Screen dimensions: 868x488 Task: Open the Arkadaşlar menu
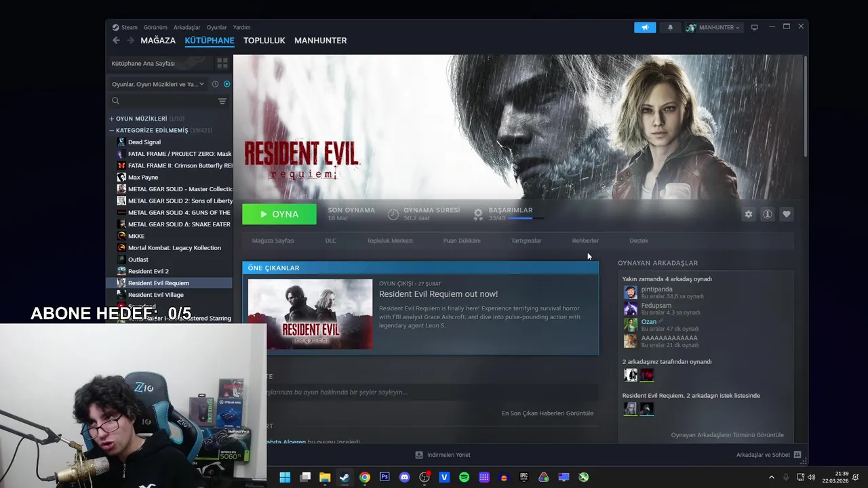coord(186,27)
